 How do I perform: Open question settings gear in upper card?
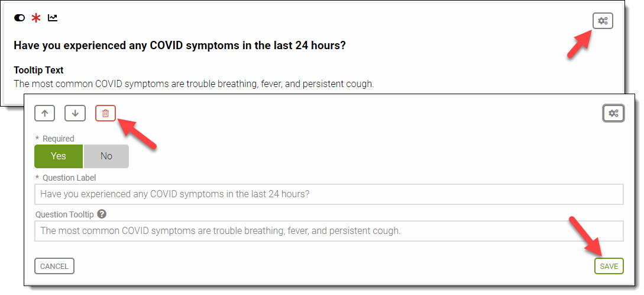pyautogui.click(x=603, y=21)
